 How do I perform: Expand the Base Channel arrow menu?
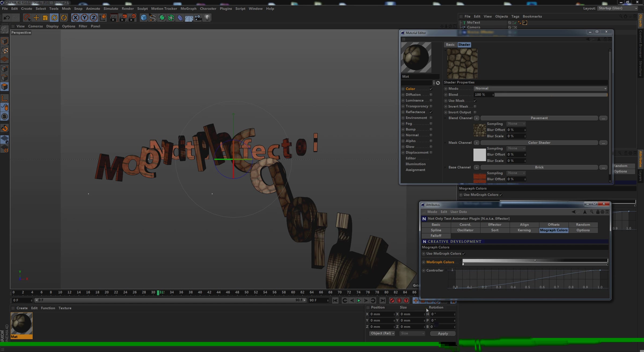[x=477, y=168]
